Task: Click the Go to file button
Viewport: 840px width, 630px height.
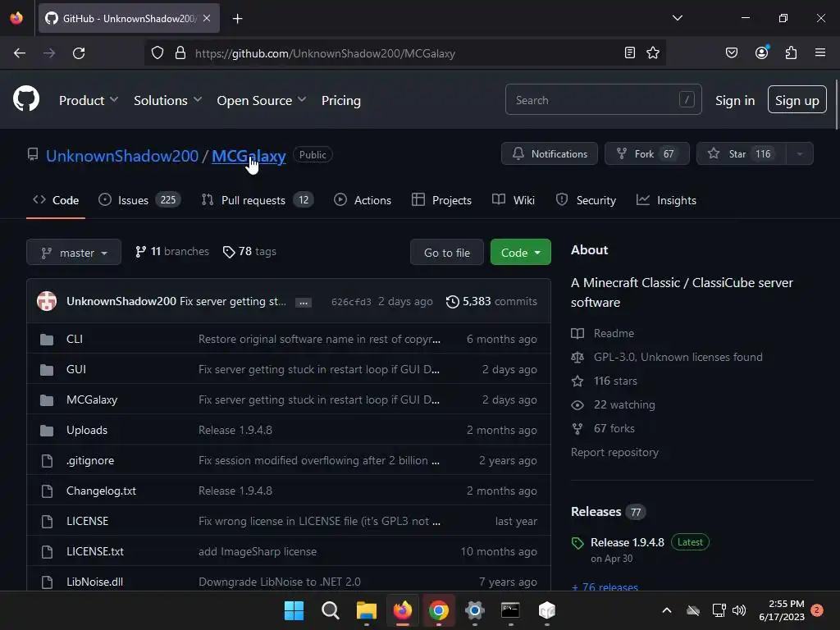Action: pos(447,253)
